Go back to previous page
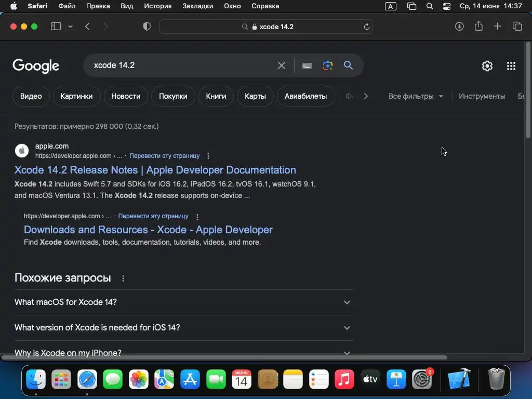 pos(87,26)
